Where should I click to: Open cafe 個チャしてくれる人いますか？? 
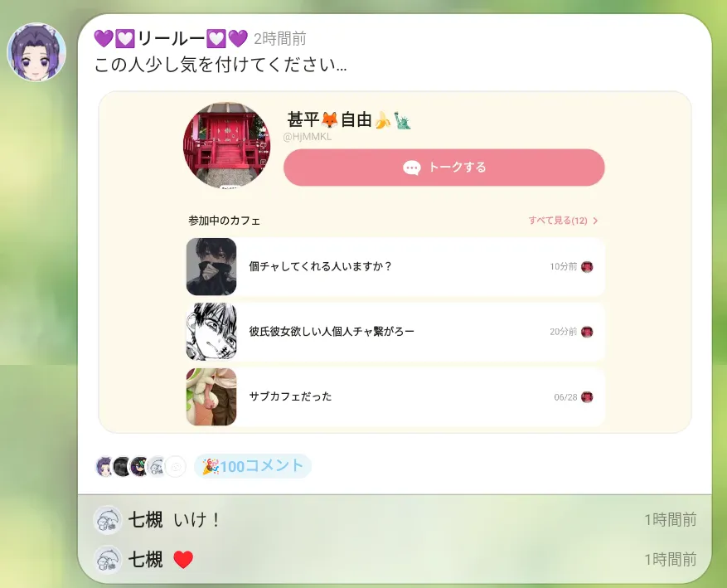click(395, 267)
